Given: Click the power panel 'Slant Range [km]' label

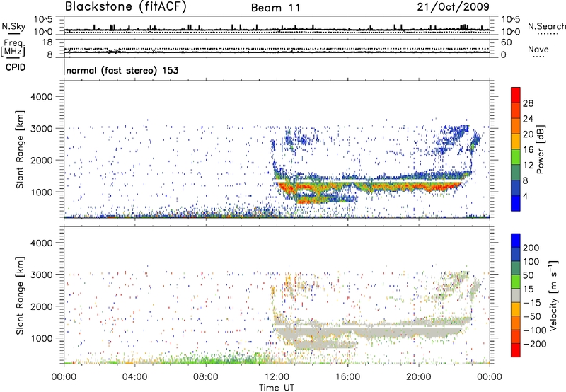Looking at the screenshot, I should coord(20,149).
